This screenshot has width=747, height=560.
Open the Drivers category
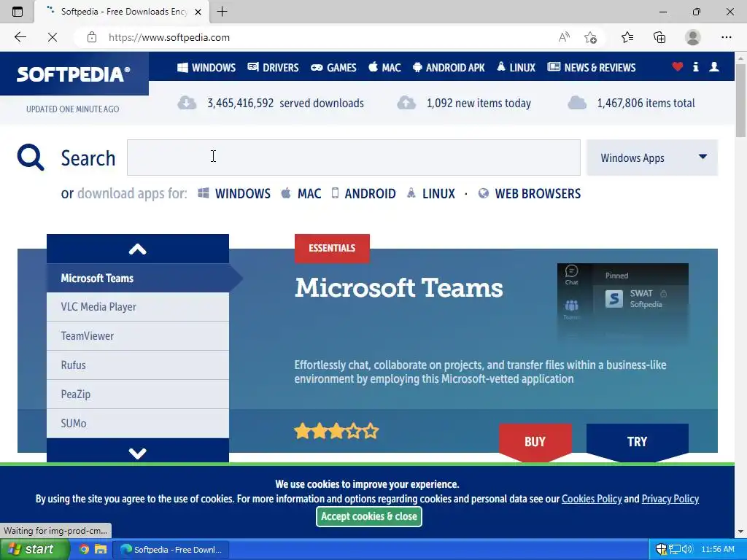(273, 68)
